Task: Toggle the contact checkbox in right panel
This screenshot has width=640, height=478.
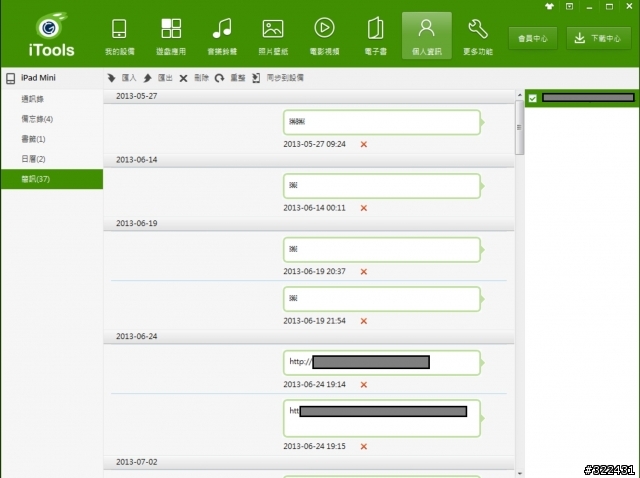Action: [533, 98]
